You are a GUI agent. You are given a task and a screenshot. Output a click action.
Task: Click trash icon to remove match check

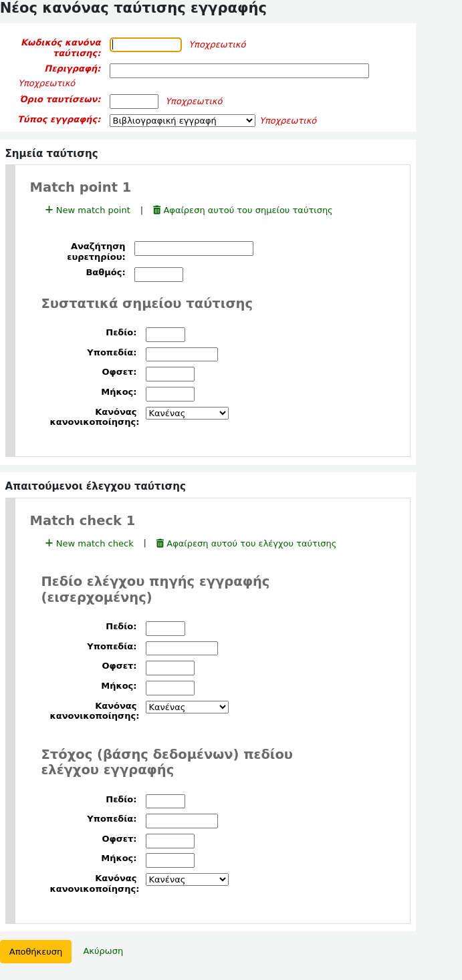point(160,543)
